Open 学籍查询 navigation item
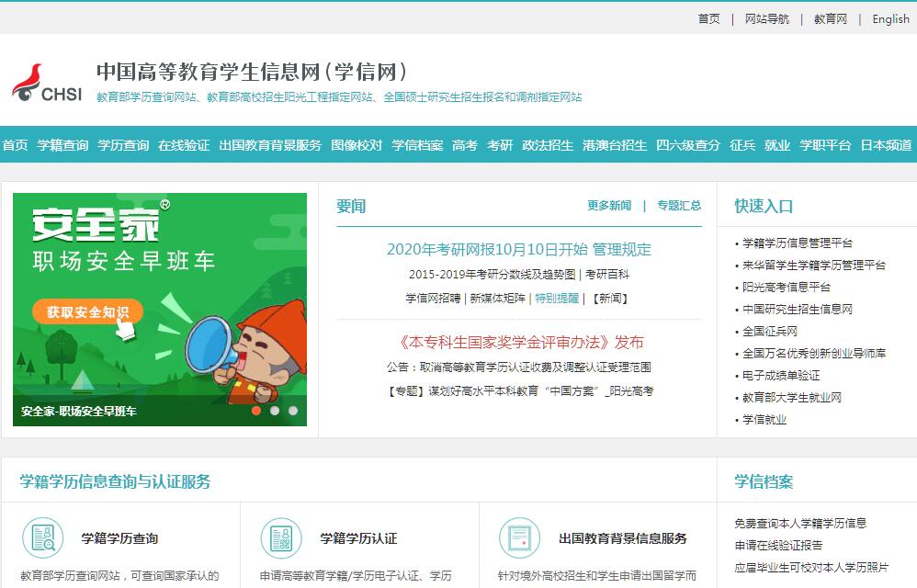Screen dimensions: 917x588 point(62,145)
